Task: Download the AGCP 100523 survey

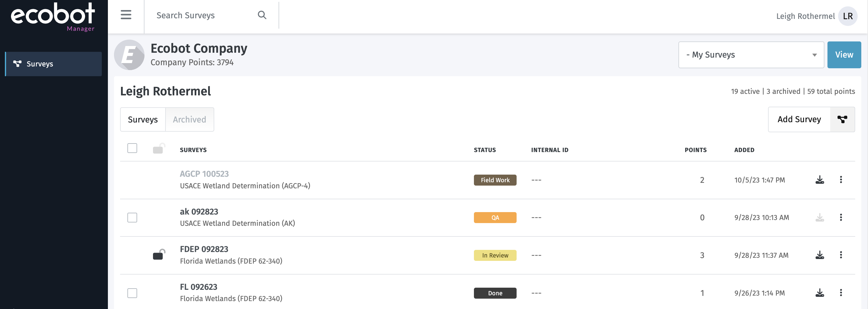Action: (820, 180)
